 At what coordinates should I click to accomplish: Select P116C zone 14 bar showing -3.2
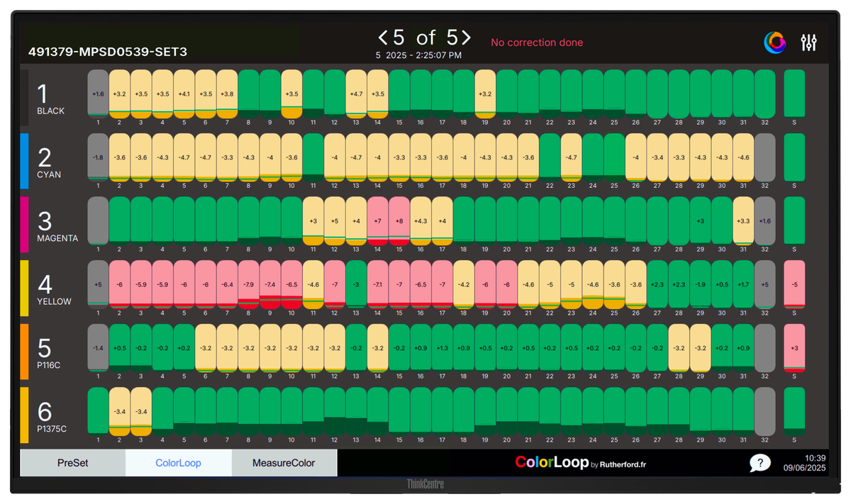378,348
